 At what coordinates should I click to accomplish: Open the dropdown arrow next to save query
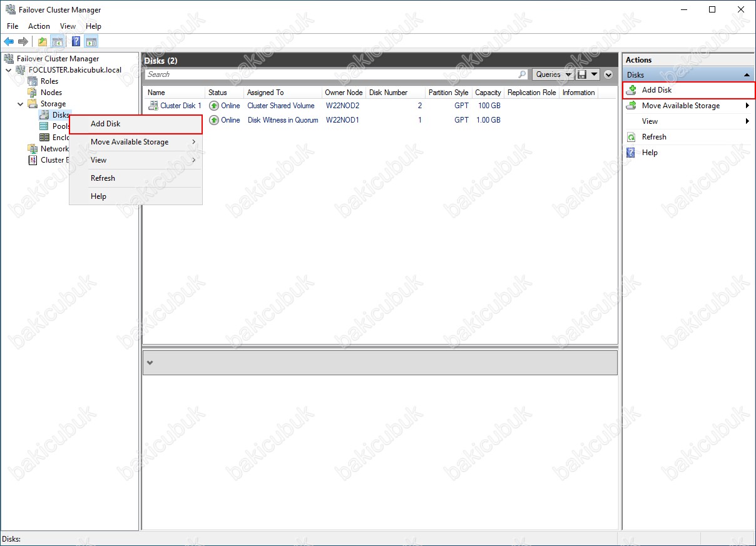click(594, 74)
